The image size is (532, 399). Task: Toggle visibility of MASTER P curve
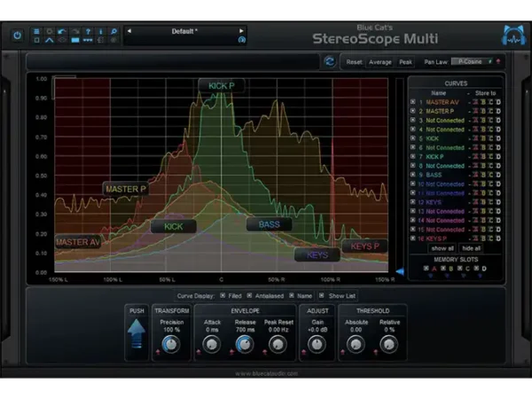(x=413, y=111)
